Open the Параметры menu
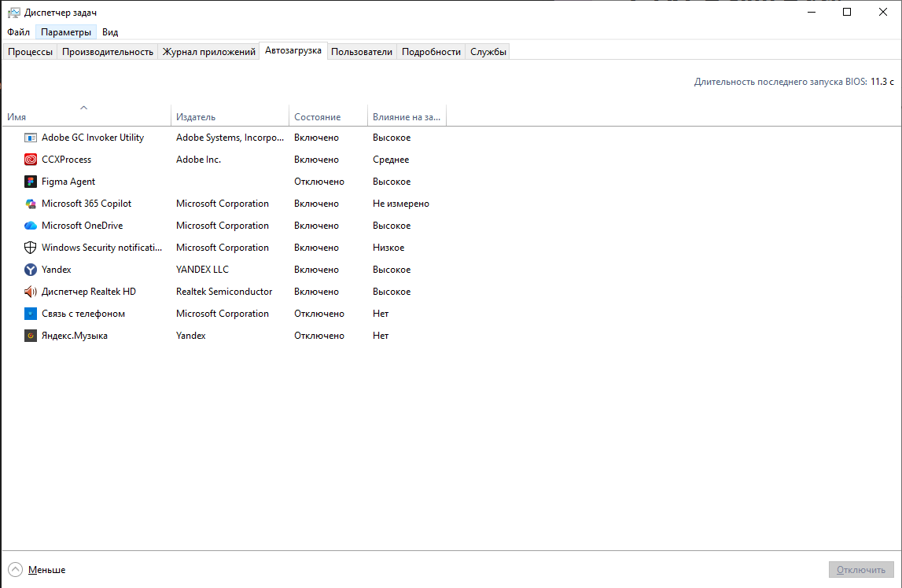 [65, 32]
